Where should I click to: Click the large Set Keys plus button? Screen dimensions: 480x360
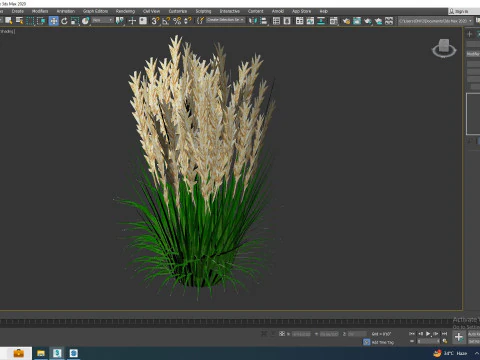pos(459,337)
